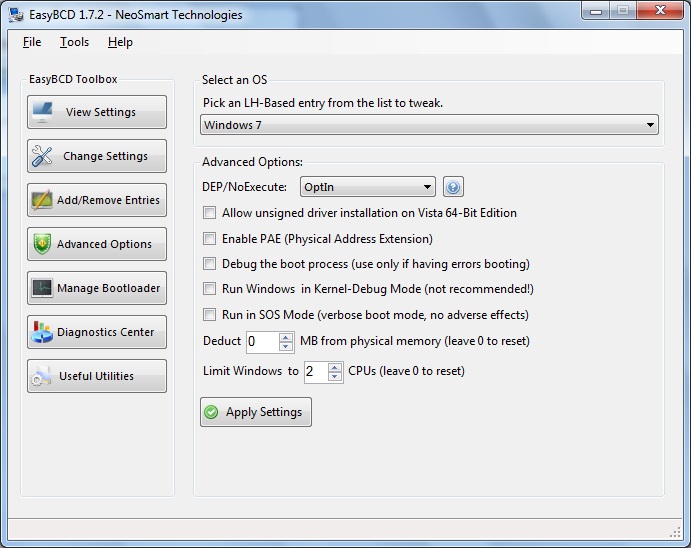This screenshot has width=691, height=548.
Task: Open the Tools menu
Action: click(74, 42)
